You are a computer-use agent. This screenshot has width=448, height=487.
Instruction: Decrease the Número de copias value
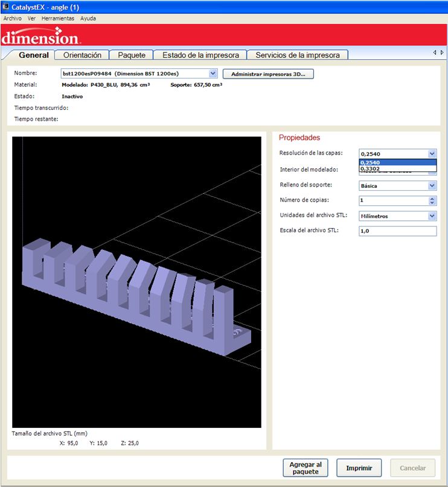[432, 203]
